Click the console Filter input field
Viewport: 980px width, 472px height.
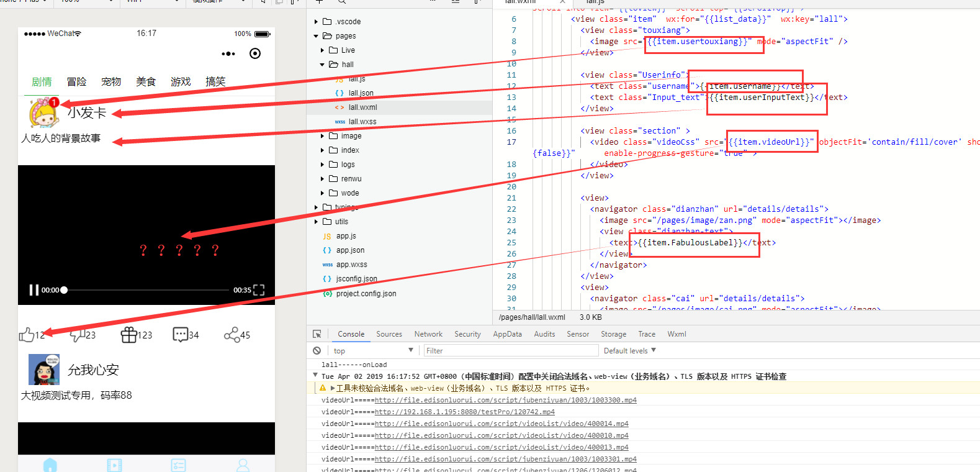tap(510, 351)
